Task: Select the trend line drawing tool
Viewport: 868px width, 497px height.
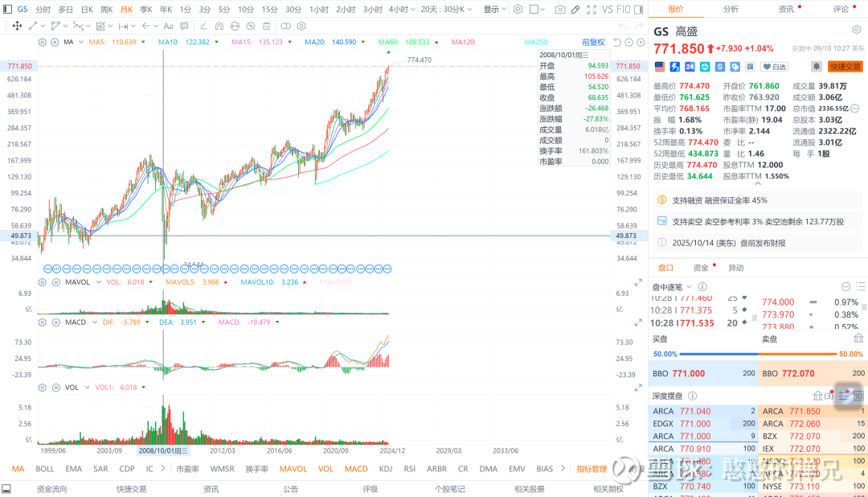Action: click(x=33, y=26)
